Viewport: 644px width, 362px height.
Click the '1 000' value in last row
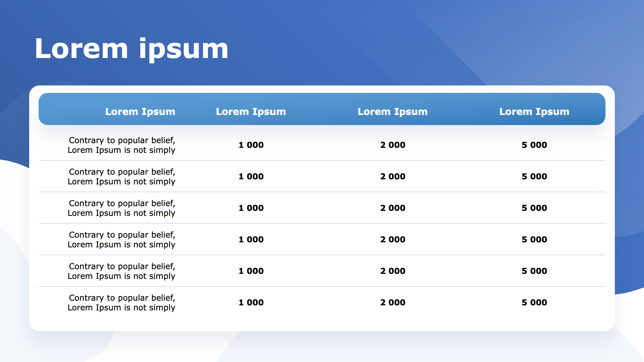click(x=251, y=303)
